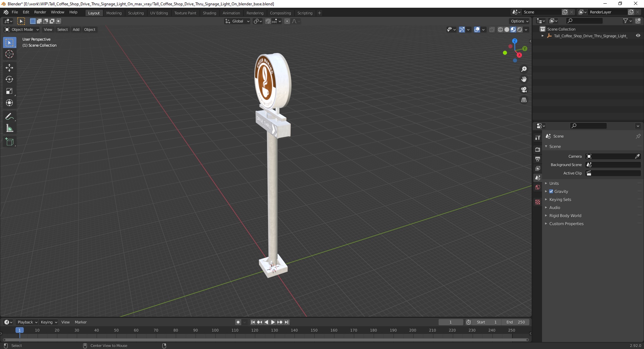Open the timeline Marker menu
This screenshot has width=644, height=349.
point(80,322)
